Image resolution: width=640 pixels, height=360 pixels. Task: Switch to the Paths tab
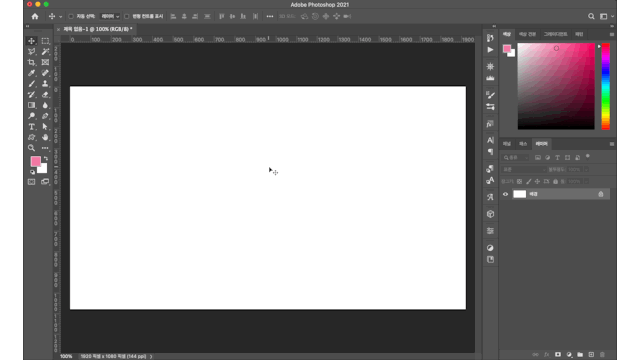tap(523, 144)
